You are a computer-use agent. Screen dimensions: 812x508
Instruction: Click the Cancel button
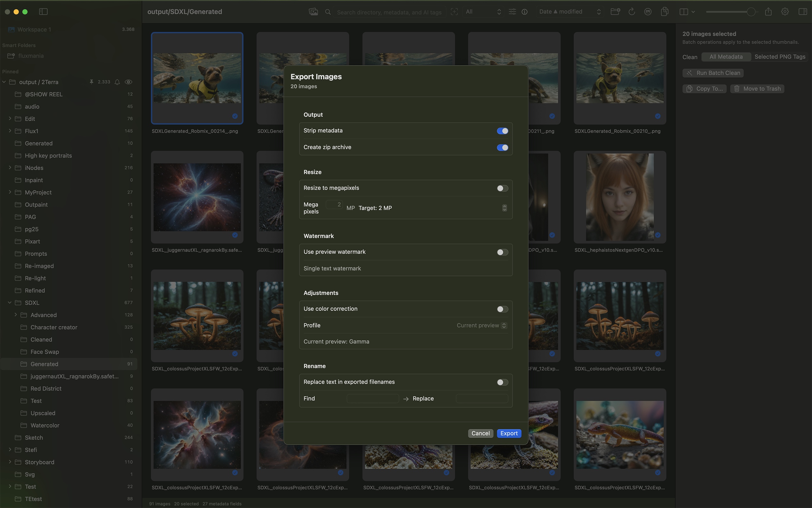point(481,433)
